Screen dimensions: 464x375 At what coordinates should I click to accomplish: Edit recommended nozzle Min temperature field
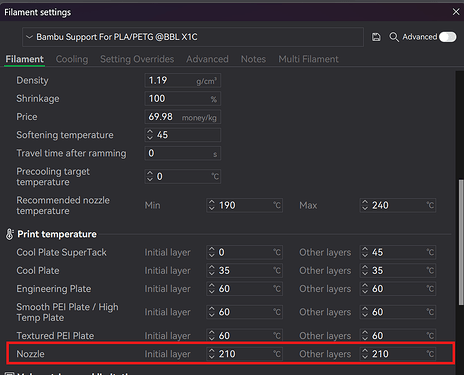244,205
